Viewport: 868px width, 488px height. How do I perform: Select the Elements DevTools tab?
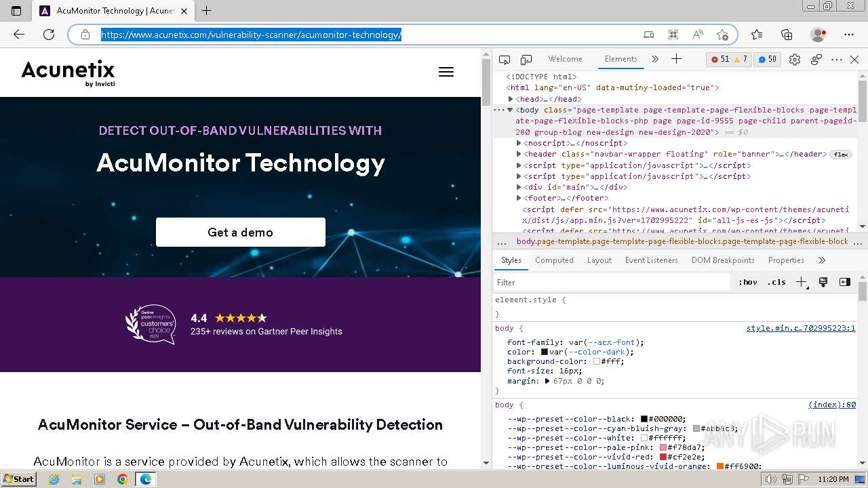(621, 59)
